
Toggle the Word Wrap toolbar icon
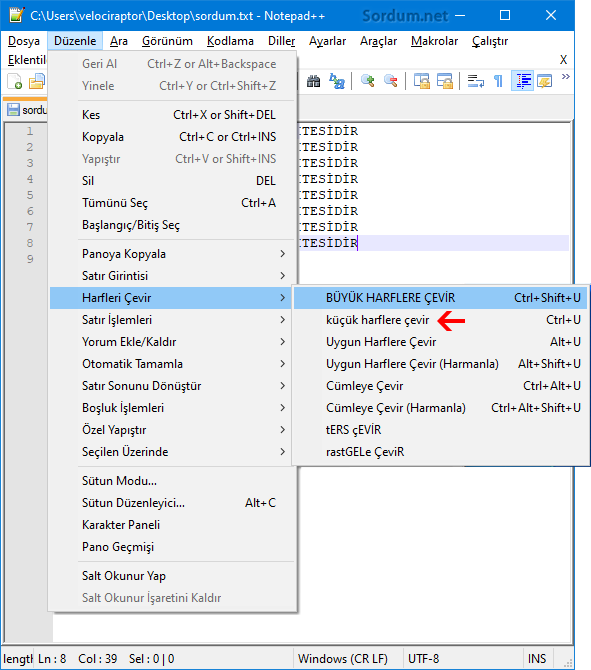(476, 81)
